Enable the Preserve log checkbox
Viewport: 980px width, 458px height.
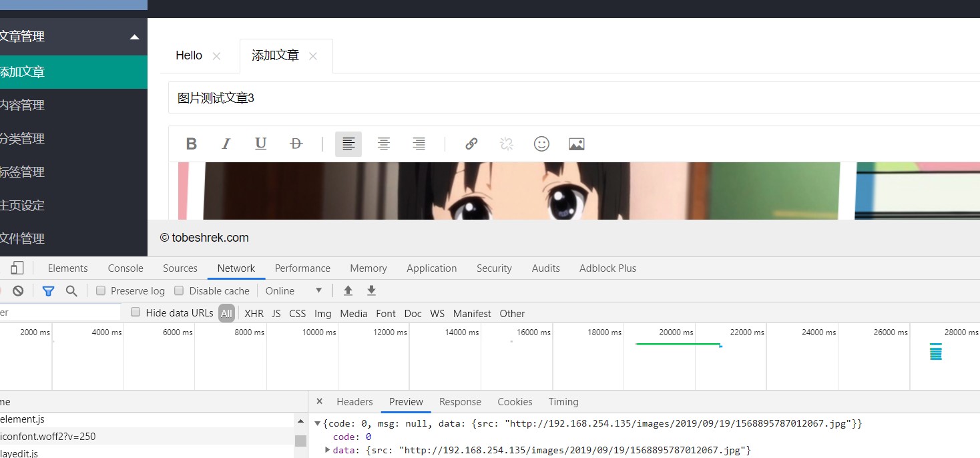101,291
